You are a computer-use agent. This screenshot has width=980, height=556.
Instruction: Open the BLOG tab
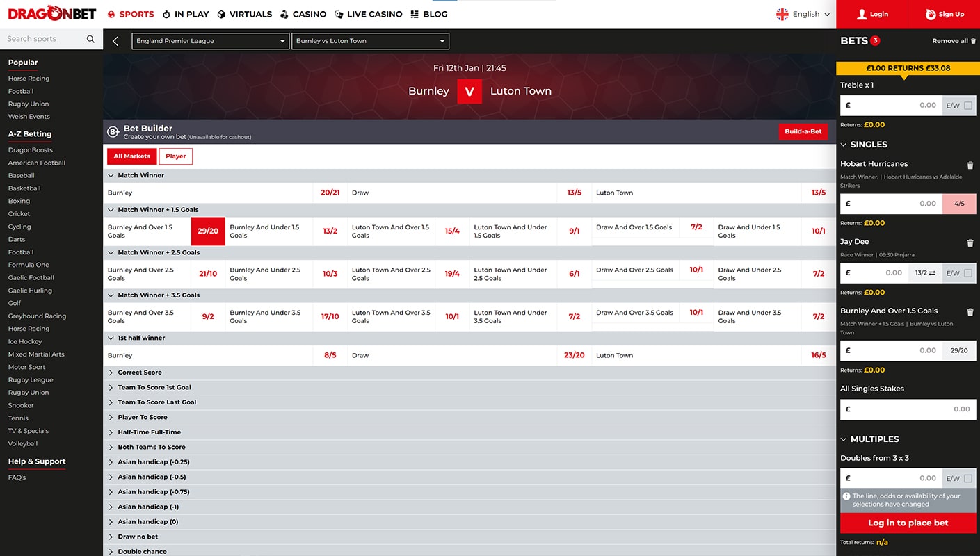click(x=429, y=14)
